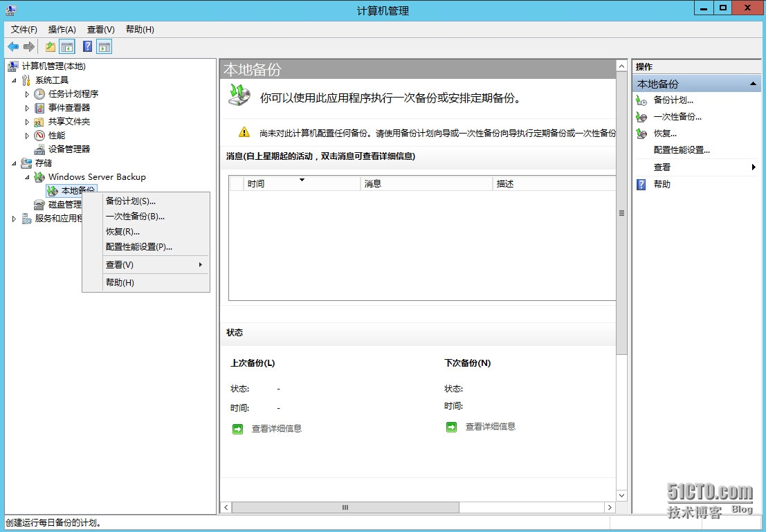
Task: Choose 一次性备份(B)... from the context menu
Action: [x=145, y=217]
